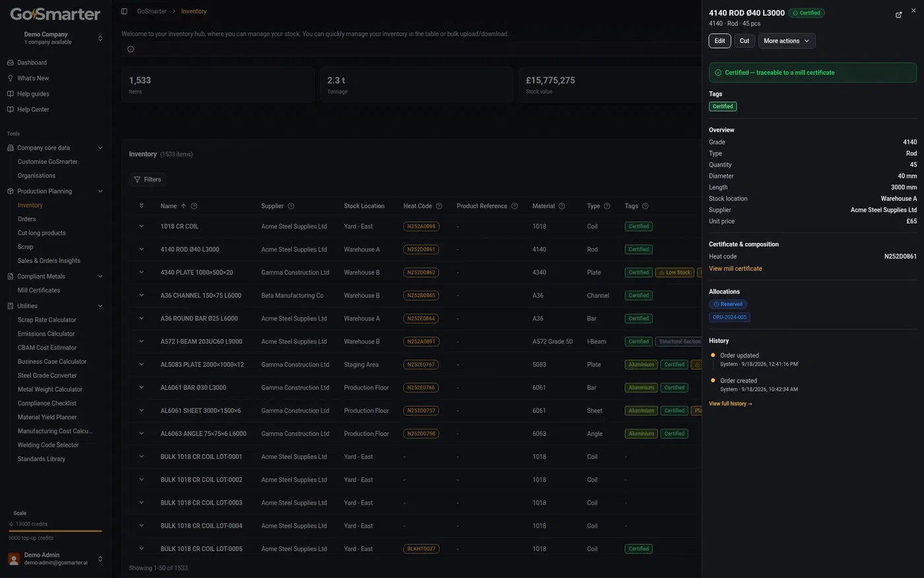Open detail panel in new window icon
924x578 pixels.
pyautogui.click(x=898, y=15)
